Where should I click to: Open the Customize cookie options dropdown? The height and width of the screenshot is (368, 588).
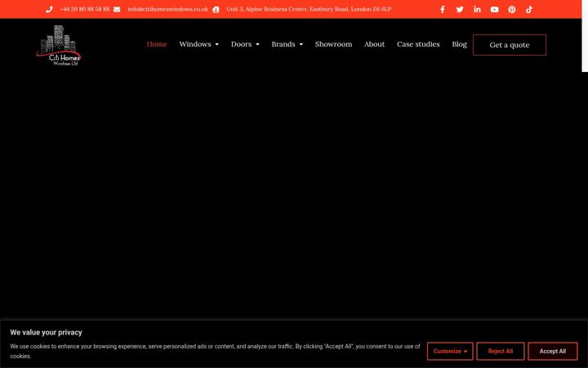(x=450, y=351)
